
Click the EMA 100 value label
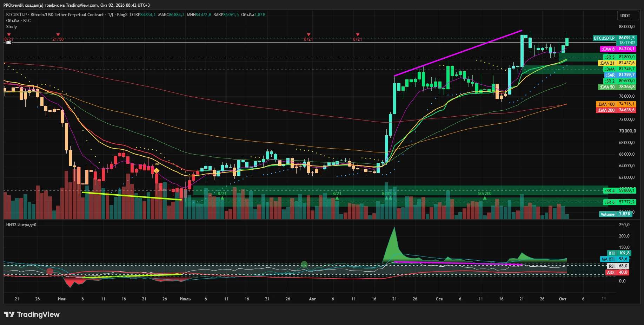coord(616,104)
